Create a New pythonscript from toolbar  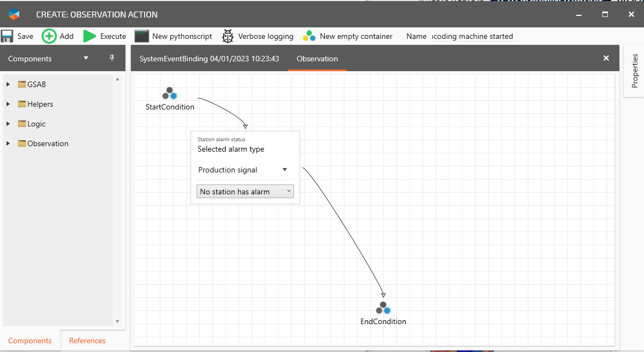[x=174, y=36]
